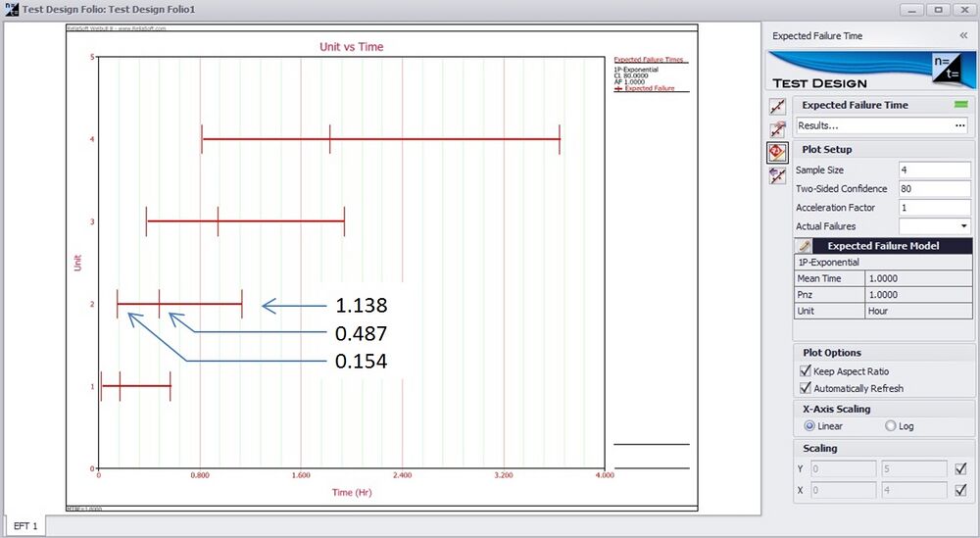
Task: Click the Sample Size input field
Action: [933, 171]
